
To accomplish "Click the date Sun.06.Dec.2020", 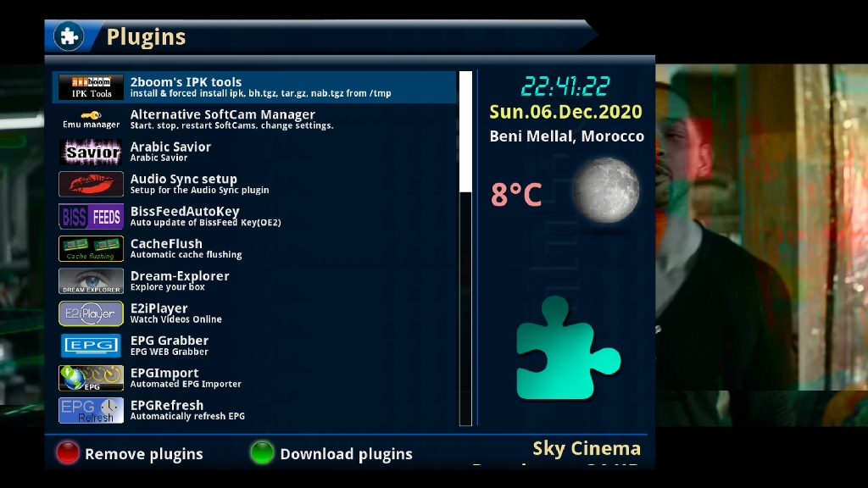I will tap(565, 112).
